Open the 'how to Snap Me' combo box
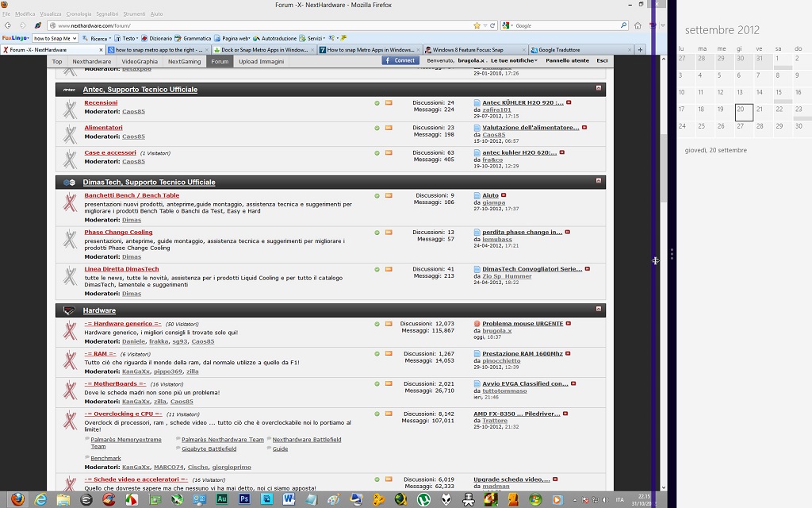Screen dimensions: 812x508 pos(55,38)
